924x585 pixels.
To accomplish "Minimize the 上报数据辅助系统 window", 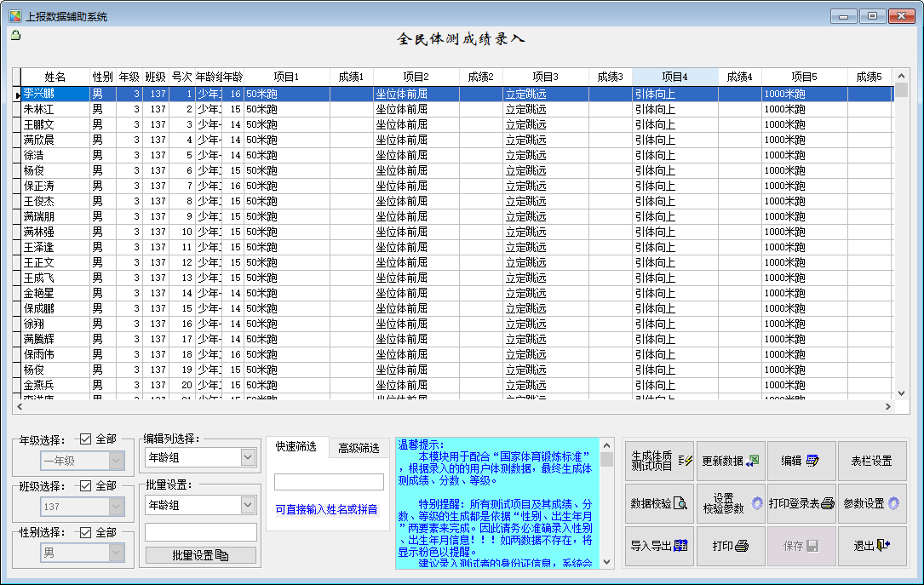I will pyautogui.click(x=843, y=16).
